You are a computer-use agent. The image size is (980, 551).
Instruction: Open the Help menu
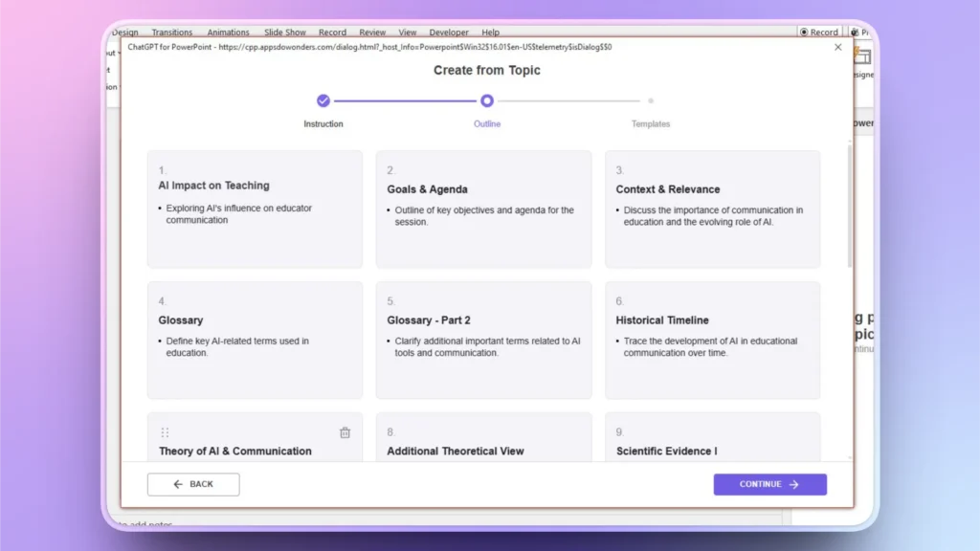click(x=490, y=32)
